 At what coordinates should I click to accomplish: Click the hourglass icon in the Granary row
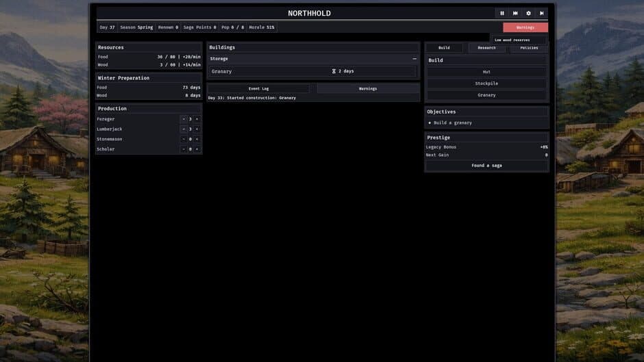click(x=334, y=71)
